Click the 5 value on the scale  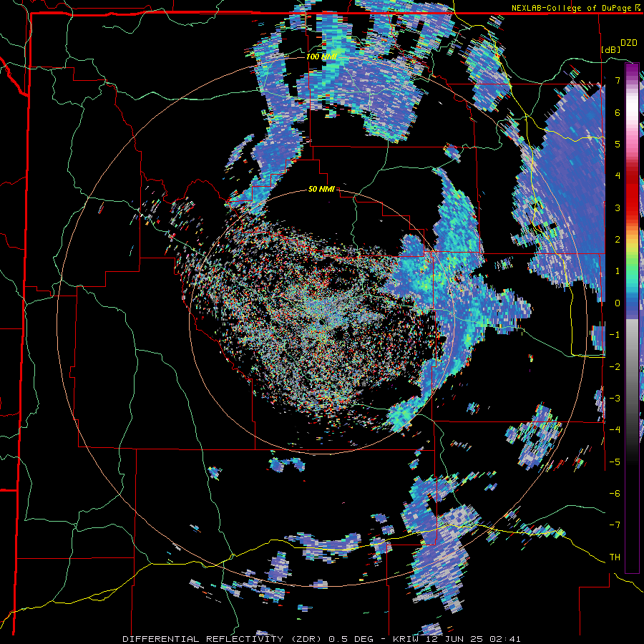[x=618, y=144]
